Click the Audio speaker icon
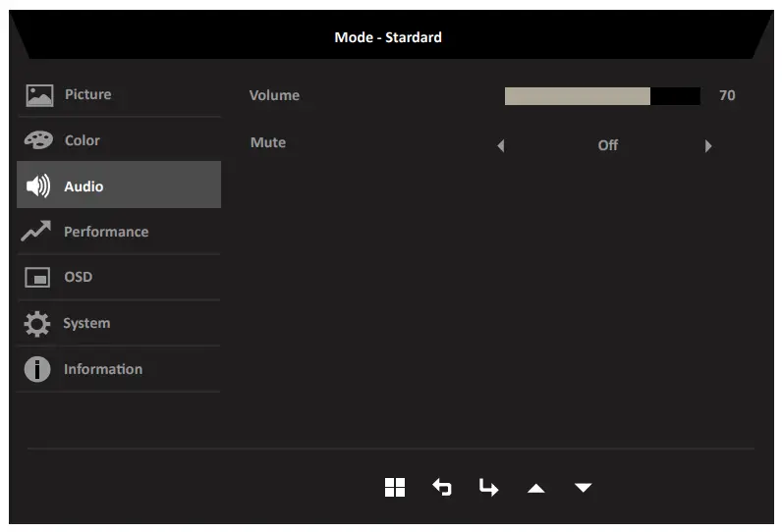Screen dimensions: 782x532 [38, 186]
